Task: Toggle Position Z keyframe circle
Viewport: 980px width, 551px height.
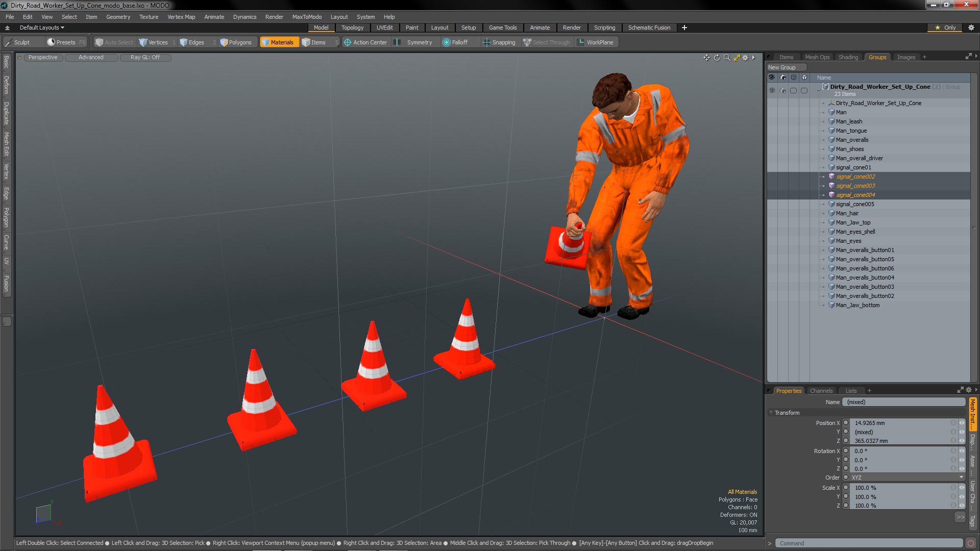Action: tap(846, 441)
